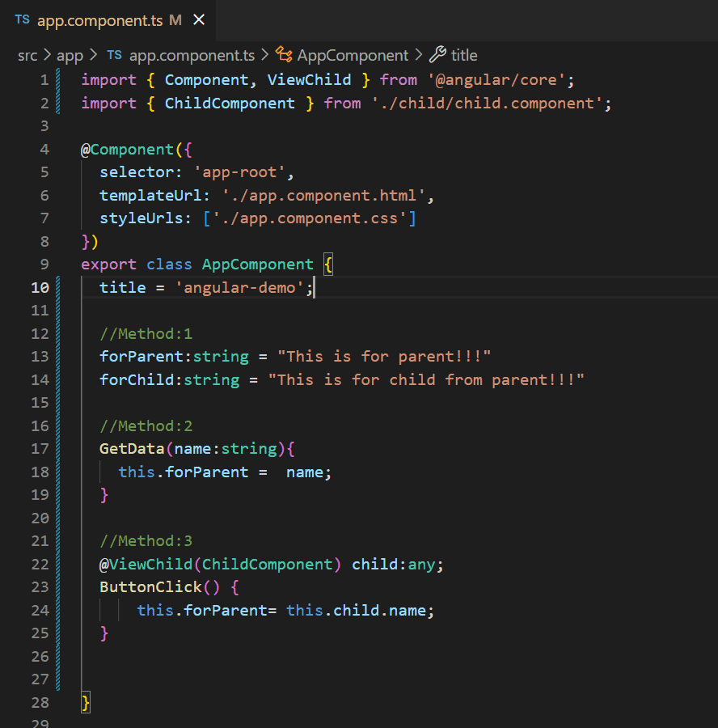Click the @ViewChild decorator on line 22
718x728 pixels.
tap(146, 564)
